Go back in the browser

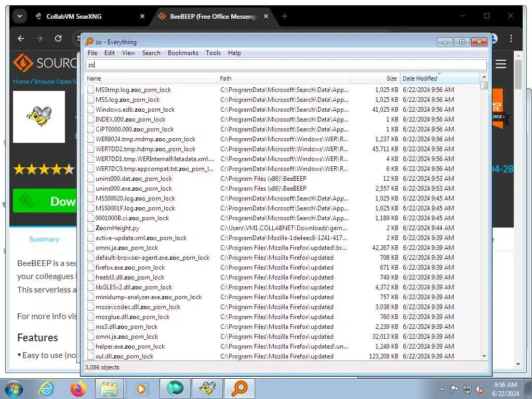[21, 38]
